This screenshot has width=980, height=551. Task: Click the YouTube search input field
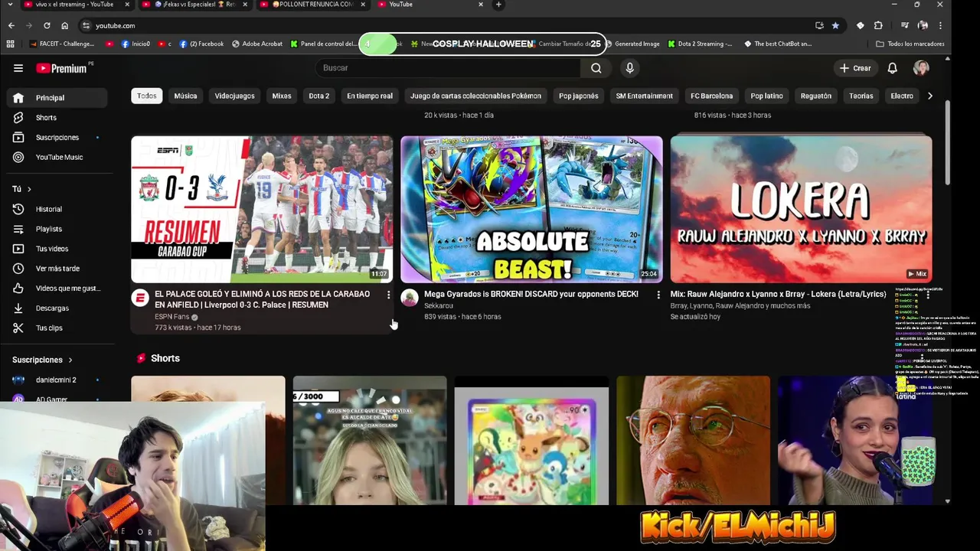[447, 68]
